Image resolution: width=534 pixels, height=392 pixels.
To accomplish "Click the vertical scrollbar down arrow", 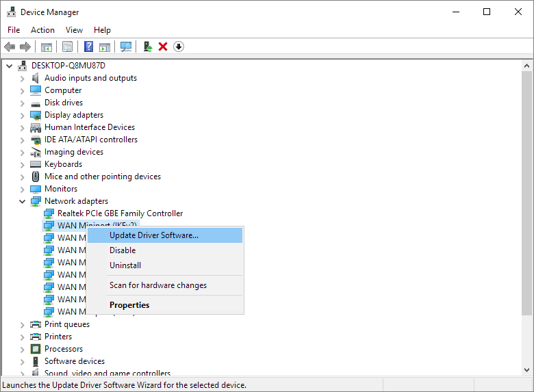I will tap(527, 369).
